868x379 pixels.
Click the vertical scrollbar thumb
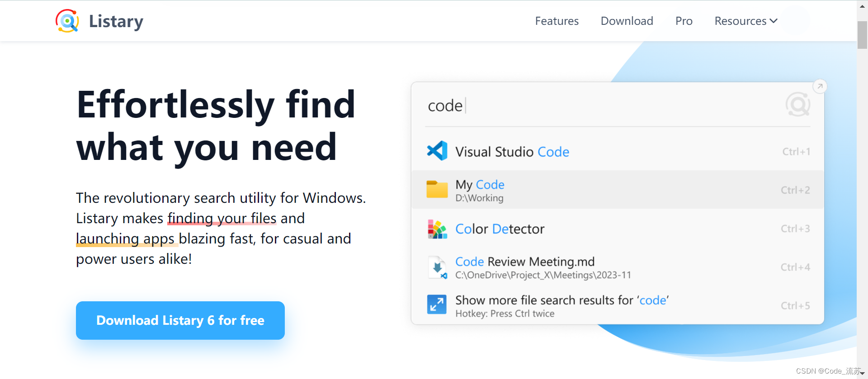coord(862,35)
